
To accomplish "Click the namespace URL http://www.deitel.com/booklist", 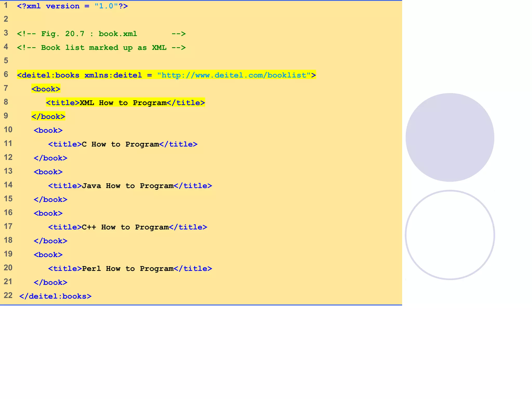I will click(234, 75).
